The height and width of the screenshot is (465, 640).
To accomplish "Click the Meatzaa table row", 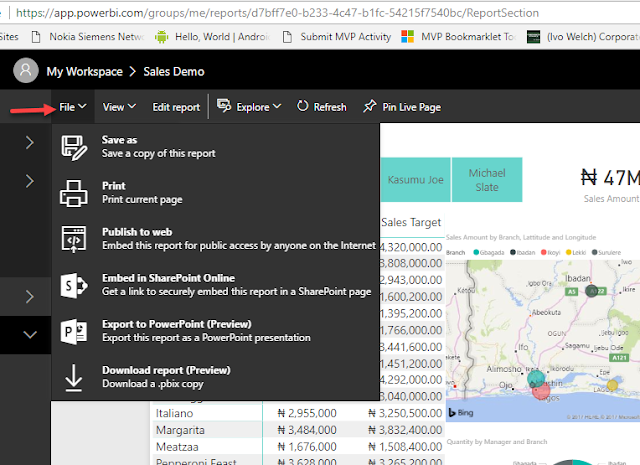I will pyautogui.click(x=298, y=447).
